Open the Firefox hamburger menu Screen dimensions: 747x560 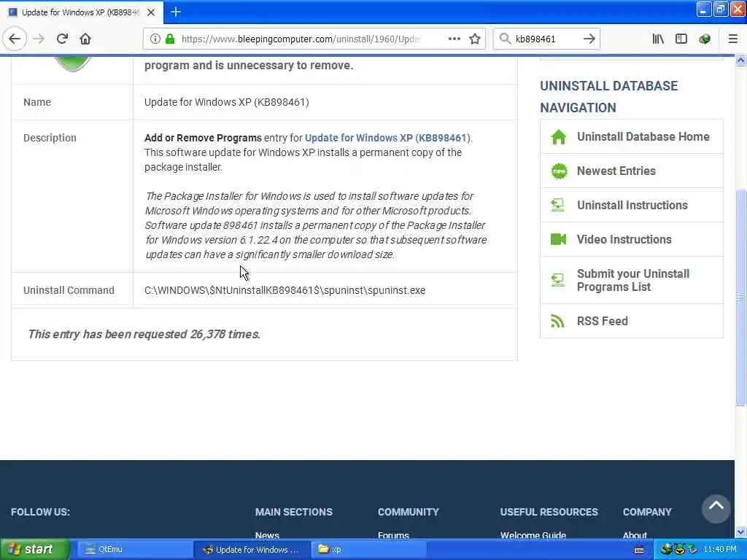point(732,39)
